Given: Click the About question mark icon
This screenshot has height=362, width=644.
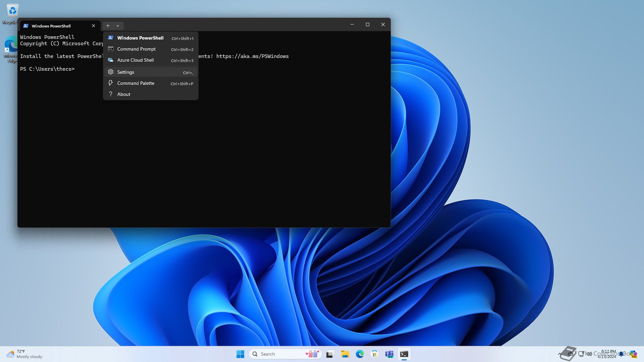Looking at the screenshot, I should click(110, 94).
